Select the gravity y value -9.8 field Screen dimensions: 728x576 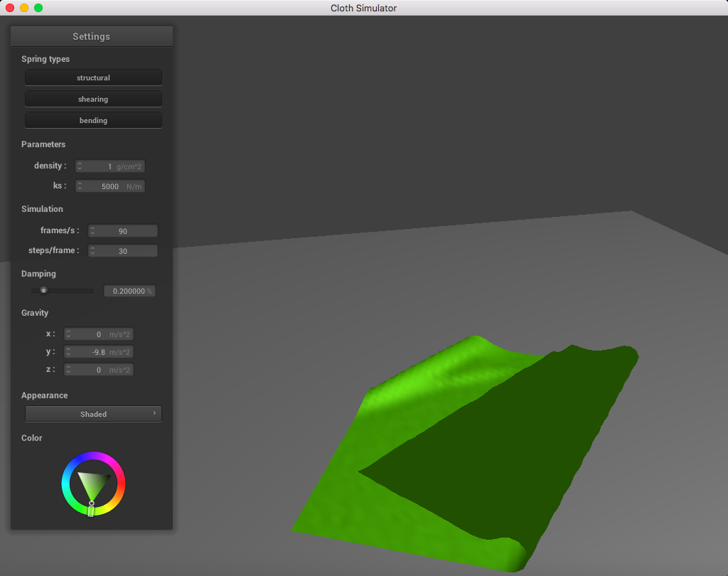98,352
